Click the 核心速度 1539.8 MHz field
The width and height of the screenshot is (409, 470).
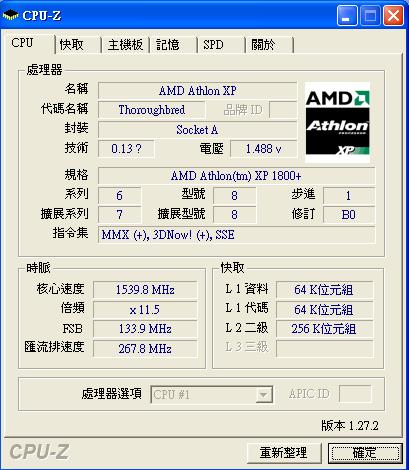coord(145,290)
